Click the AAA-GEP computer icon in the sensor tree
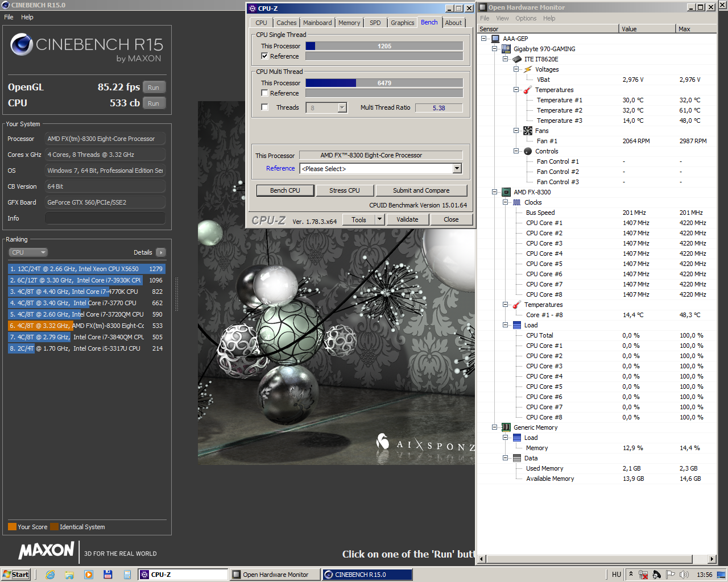This screenshot has height=582, width=728. [x=495, y=39]
